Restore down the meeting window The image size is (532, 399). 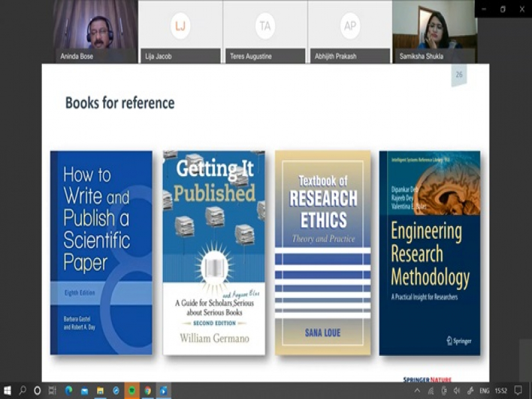point(503,9)
